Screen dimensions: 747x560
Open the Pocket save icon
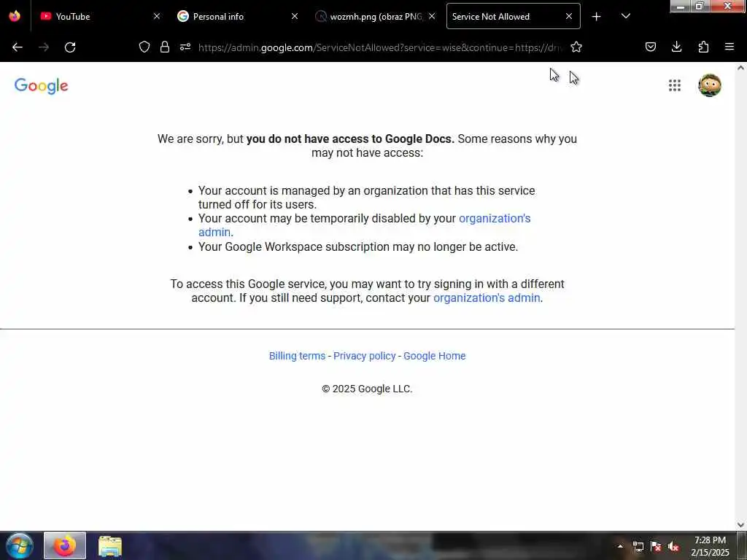click(651, 47)
